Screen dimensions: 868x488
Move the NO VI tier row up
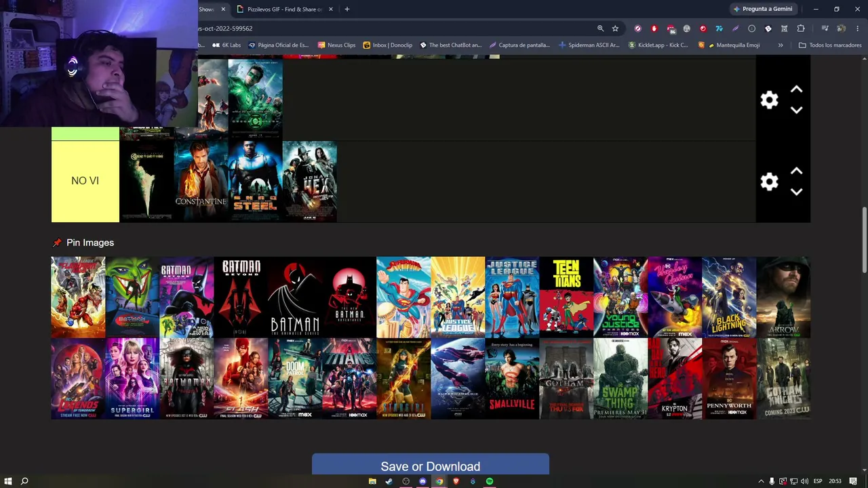(x=797, y=171)
